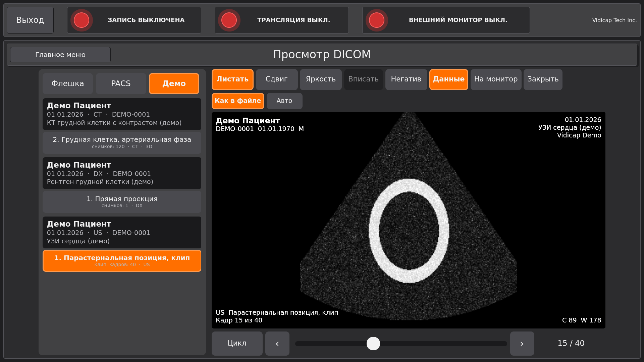644x362 pixels.
Task: Choose Как в файле window preset
Action: point(238,101)
